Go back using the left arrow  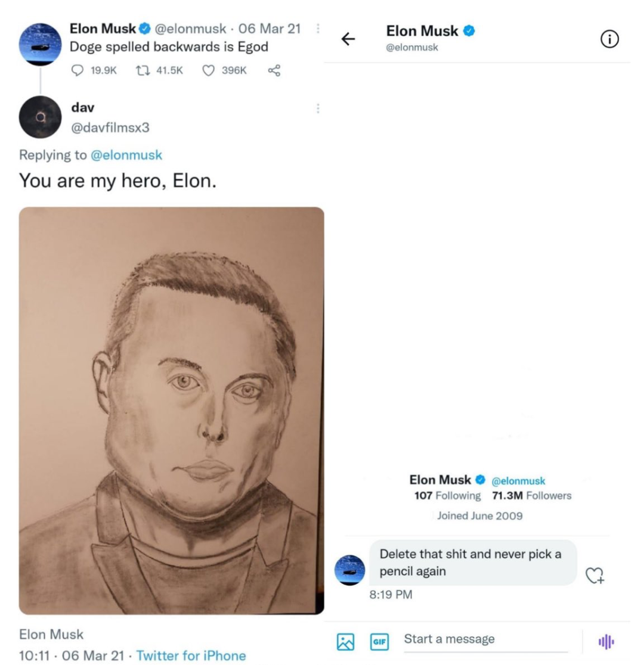(348, 39)
